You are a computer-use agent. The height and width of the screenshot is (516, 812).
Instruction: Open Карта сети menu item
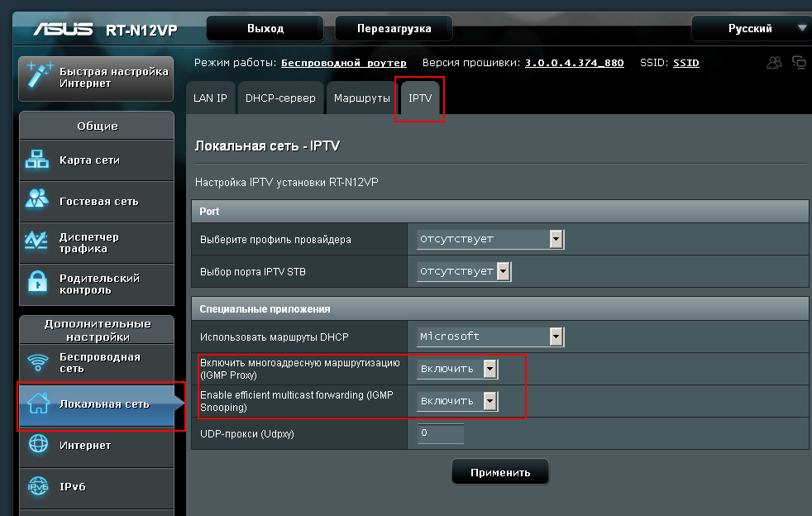96,160
